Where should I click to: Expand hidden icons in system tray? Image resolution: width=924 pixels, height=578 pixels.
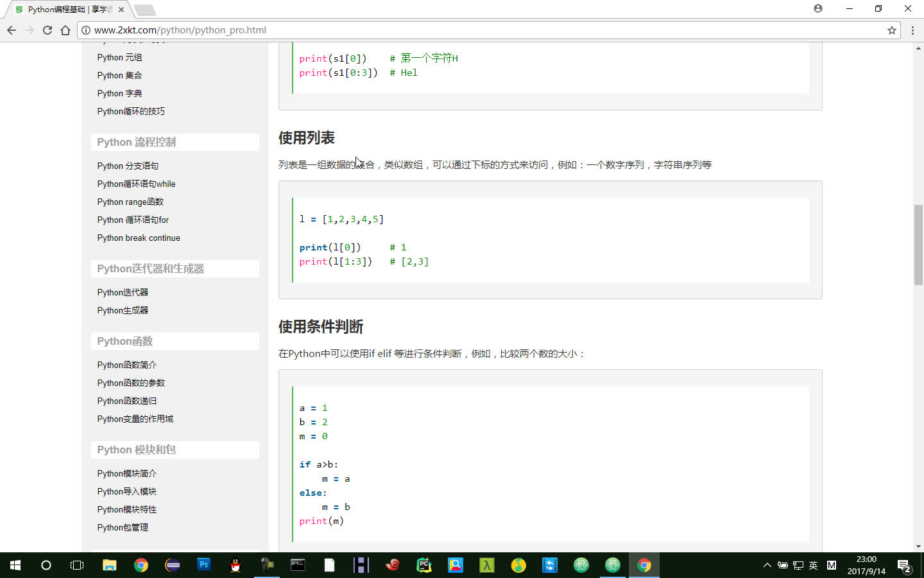tap(767, 565)
